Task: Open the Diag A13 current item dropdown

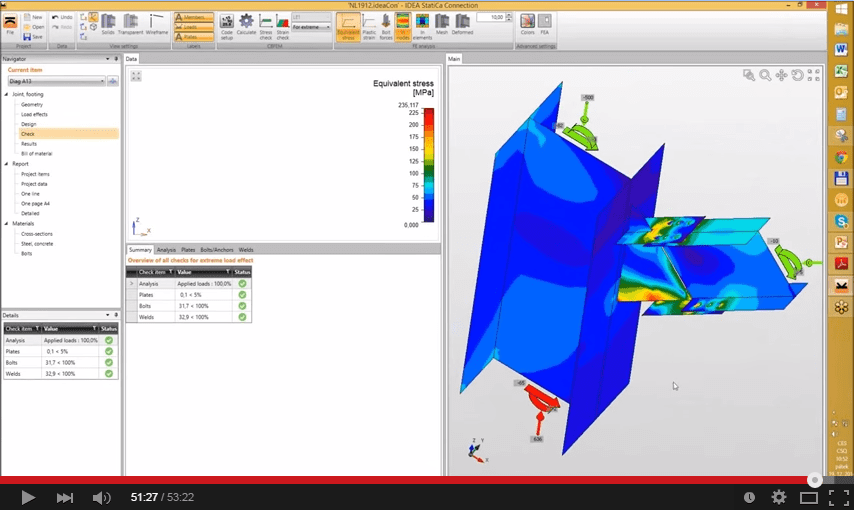Action: (x=55, y=80)
